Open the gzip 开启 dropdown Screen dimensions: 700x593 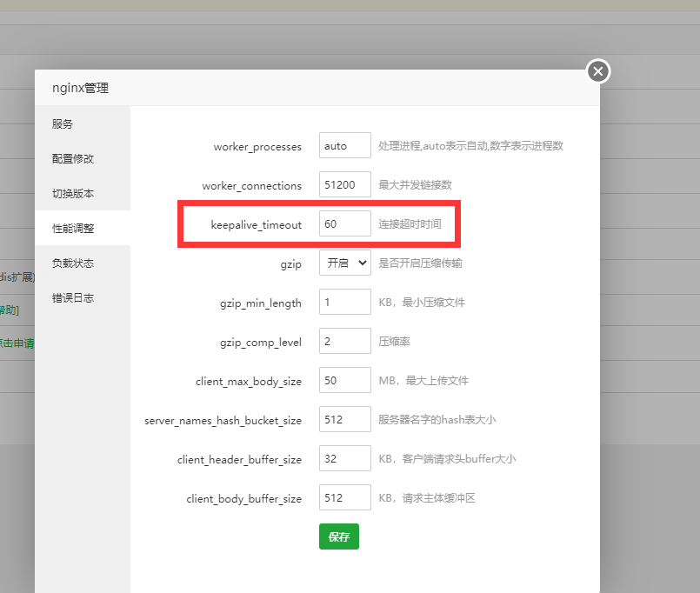pyautogui.click(x=345, y=263)
